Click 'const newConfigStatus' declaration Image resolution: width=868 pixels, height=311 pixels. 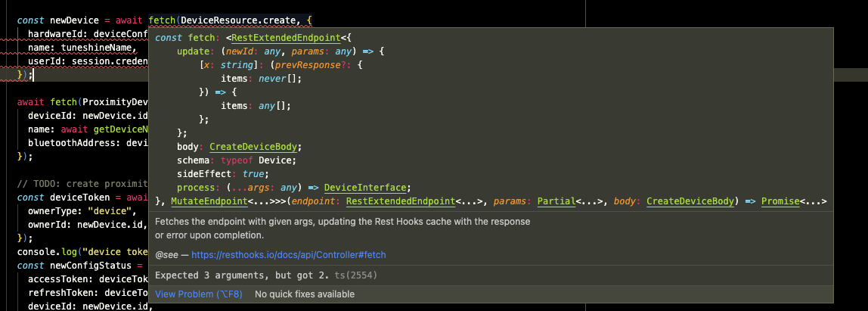pyautogui.click(x=76, y=266)
